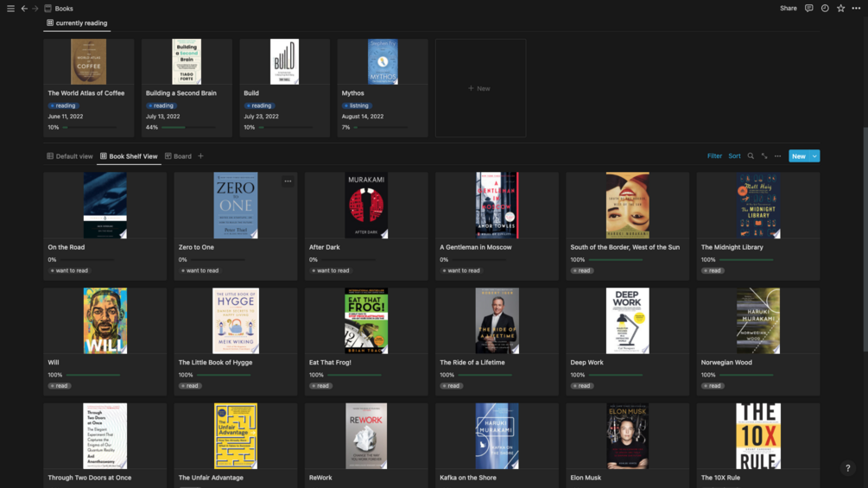Click the Share button
868x488 pixels.
coord(789,9)
